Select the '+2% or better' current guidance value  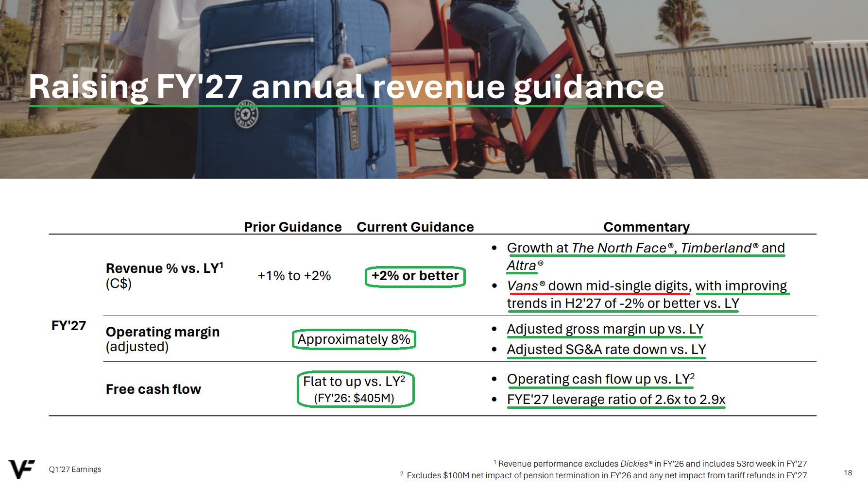[415, 276]
